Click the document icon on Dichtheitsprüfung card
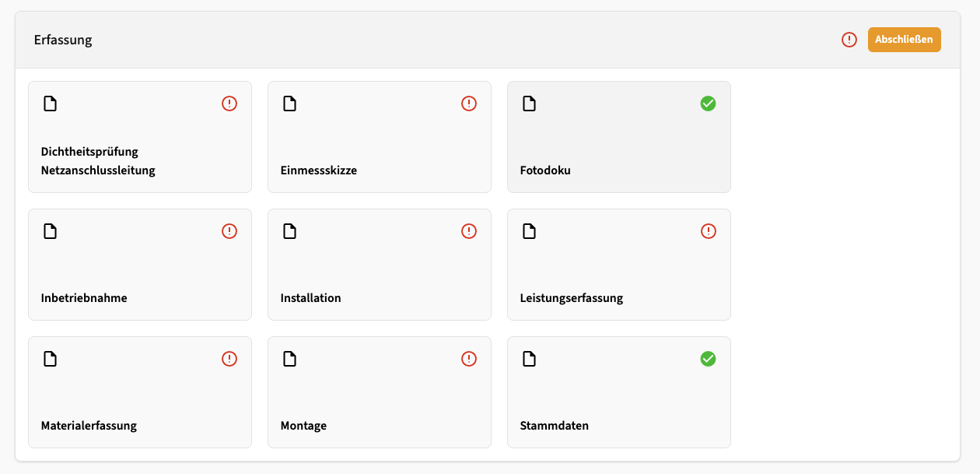Screen dimensions: 980x474 pyautogui.click(x=51, y=104)
